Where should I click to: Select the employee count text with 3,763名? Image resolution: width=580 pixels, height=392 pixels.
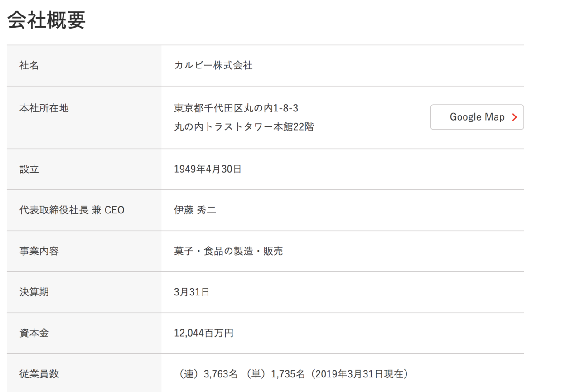tap(294, 374)
